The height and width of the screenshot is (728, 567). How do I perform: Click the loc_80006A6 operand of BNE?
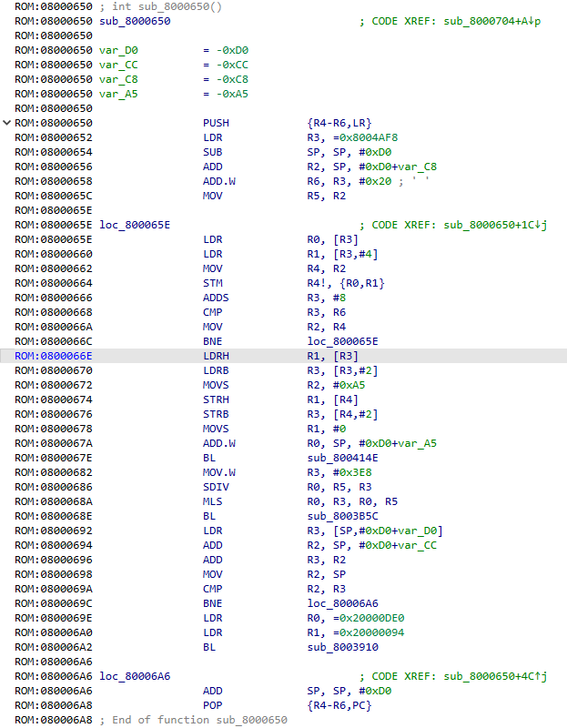[342, 602]
